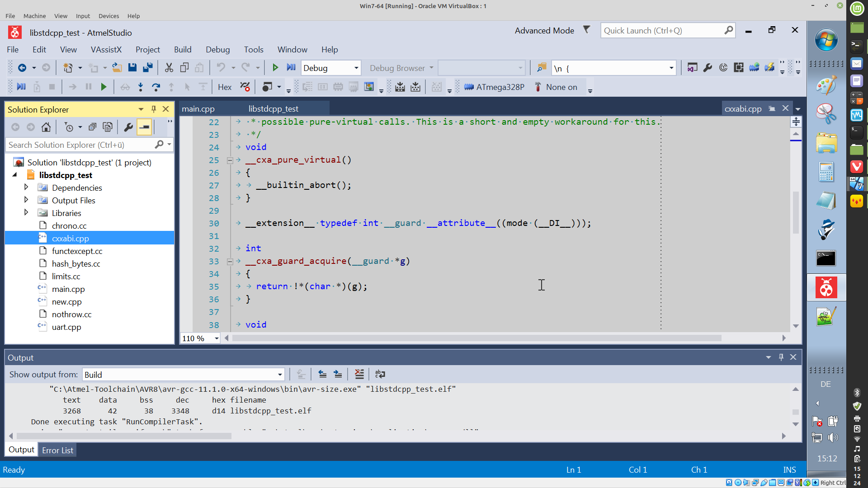Screen dimensions: 868x488
Task: Toggle auto-hide pin on Output panel
Action: (x=781, y=357)
